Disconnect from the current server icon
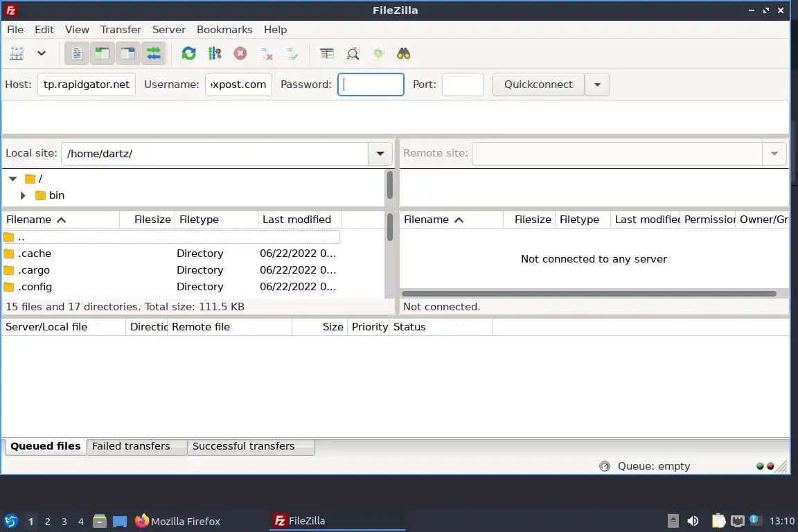 [x=266, y=53]
